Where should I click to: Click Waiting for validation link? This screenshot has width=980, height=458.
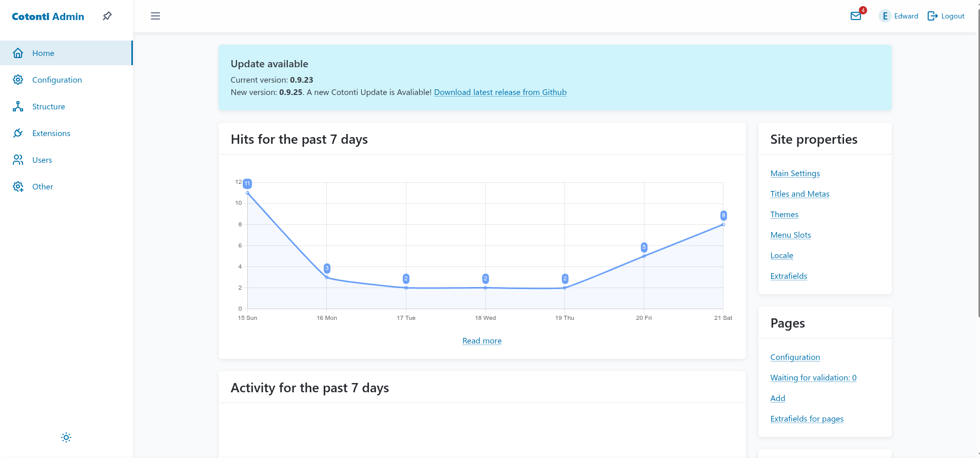[x=813, y=378]
